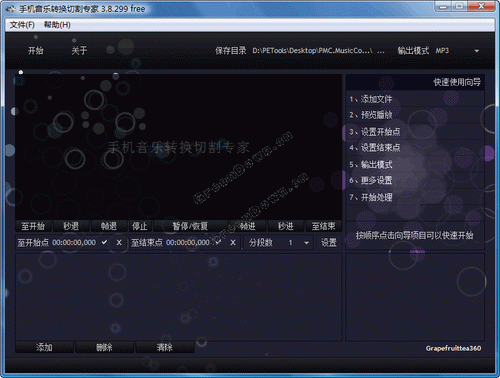
Task: Browse save directory with ellipsis button
Action: (381, 51)
